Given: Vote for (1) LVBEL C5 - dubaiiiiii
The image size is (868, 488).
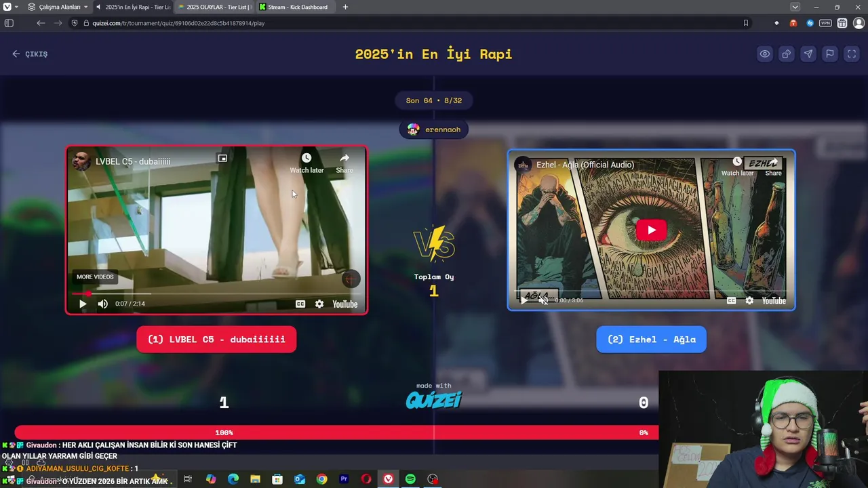Looking at the screenshot, I should (216, 340).
